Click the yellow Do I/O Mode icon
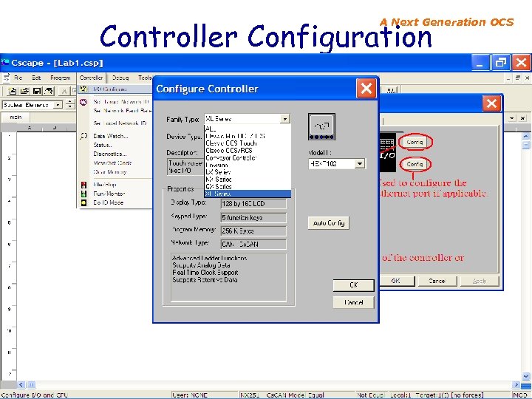532x399 pixels. pos(83,202)
